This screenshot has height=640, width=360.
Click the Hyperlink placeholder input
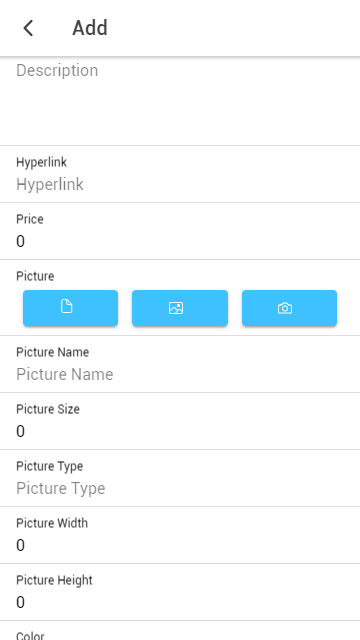point(180,184)
